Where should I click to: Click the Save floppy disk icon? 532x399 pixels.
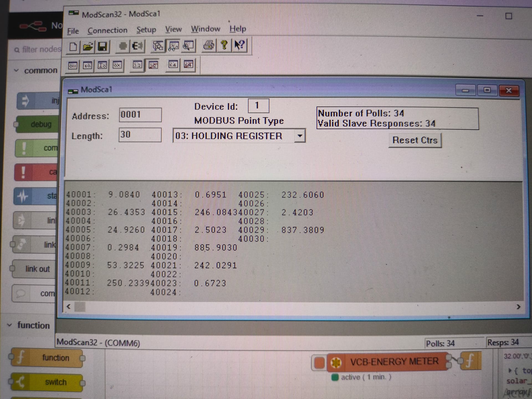[x=102, y=46]
